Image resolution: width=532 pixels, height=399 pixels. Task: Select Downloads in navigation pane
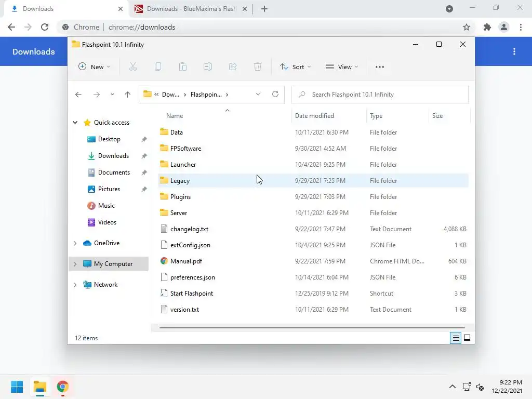(113, 156)
